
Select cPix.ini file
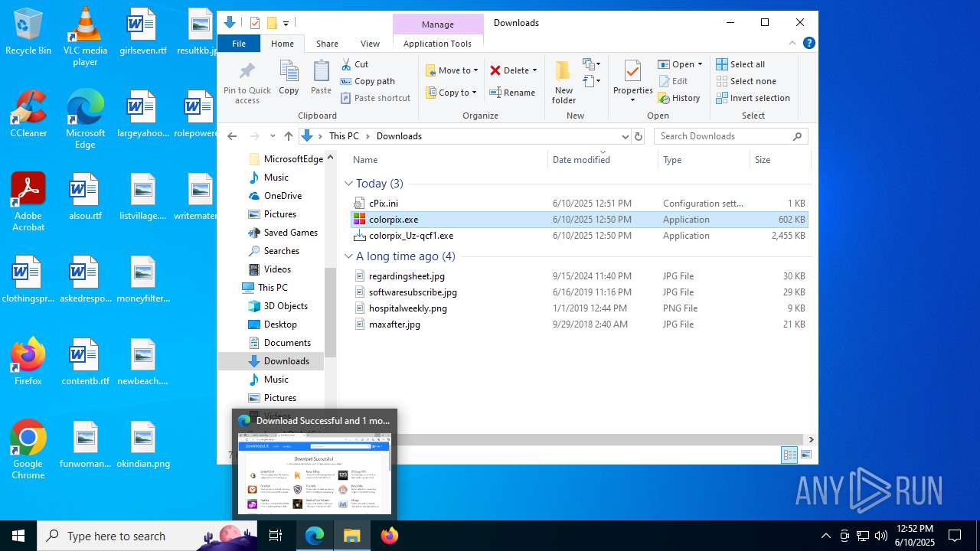[x=579, y=204]
